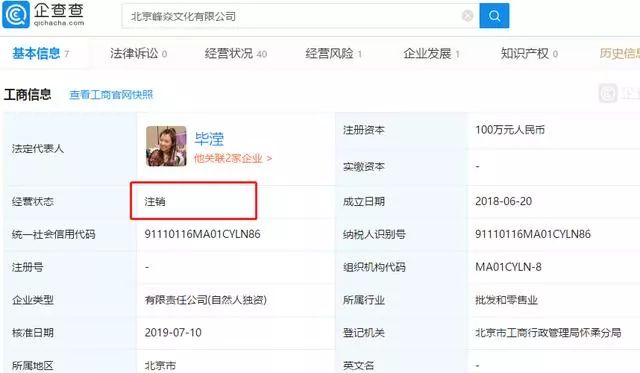Click the 北京市工商行政管理局怀柔分局 registration authority
The height and width of the screenshot is (373, 640).
point(548,333)
